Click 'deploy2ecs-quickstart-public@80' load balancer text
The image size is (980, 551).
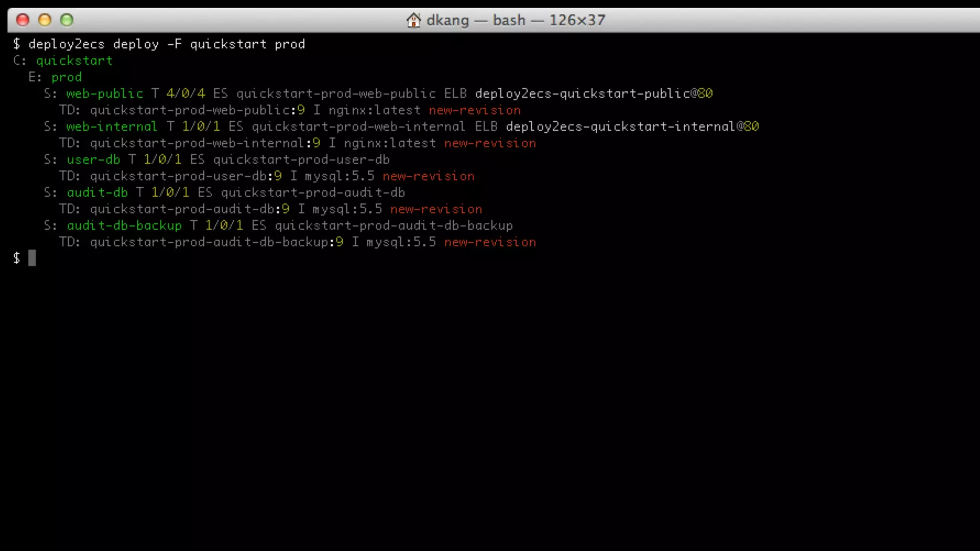coord(593,94)
